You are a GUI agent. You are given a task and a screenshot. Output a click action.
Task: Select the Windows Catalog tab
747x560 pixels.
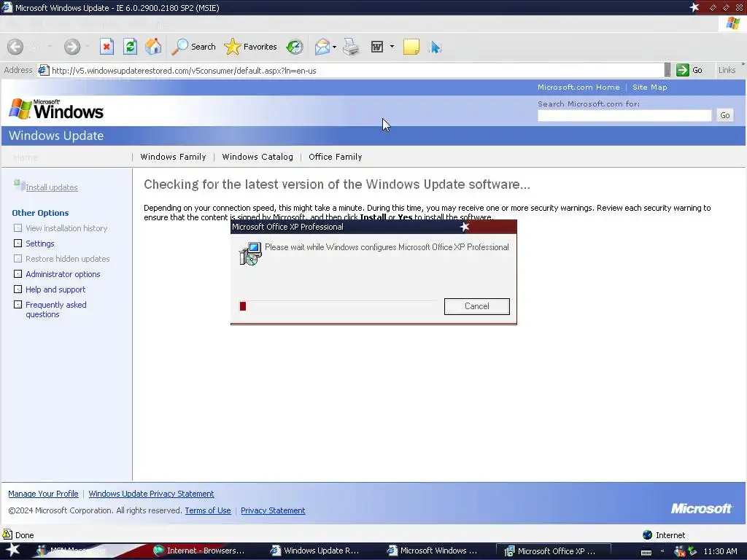tap(258, 157)
